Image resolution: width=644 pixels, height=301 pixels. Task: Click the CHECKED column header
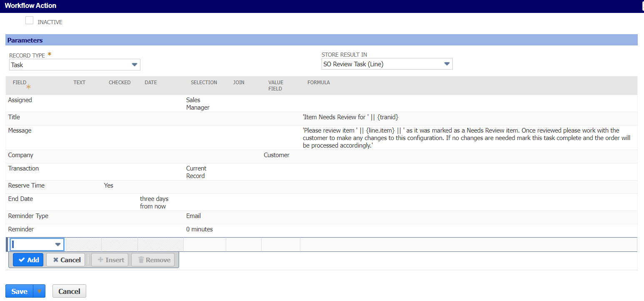click(120, 83)
